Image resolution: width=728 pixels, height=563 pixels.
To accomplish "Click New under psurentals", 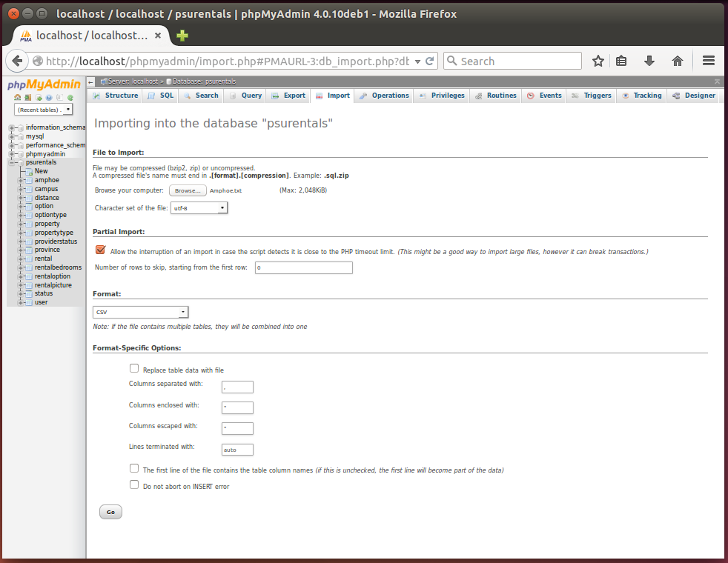I will pos(41,171).
